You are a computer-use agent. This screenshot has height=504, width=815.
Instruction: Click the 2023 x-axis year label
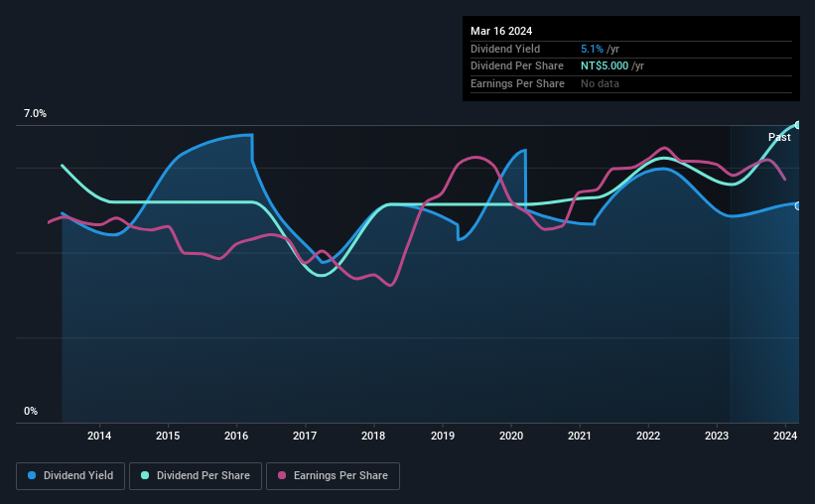[x=717, y=436]
